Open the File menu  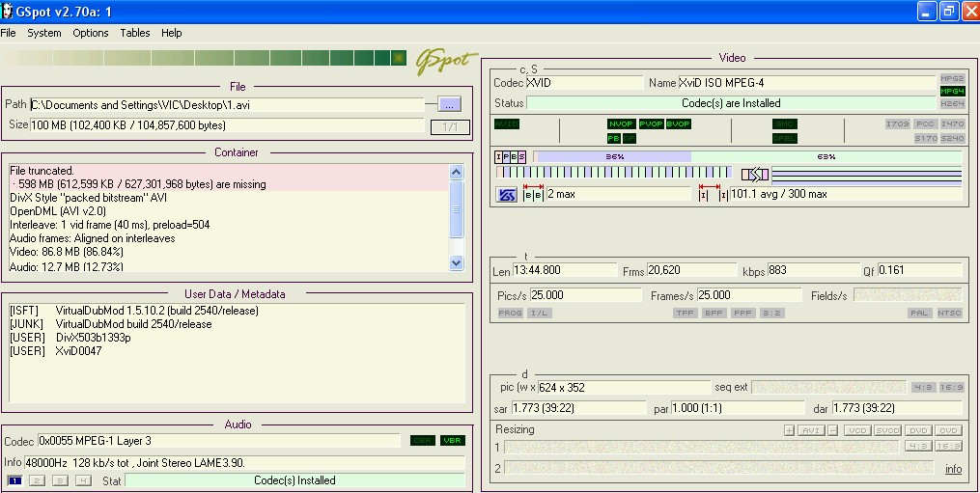click(x=8, y=33)
